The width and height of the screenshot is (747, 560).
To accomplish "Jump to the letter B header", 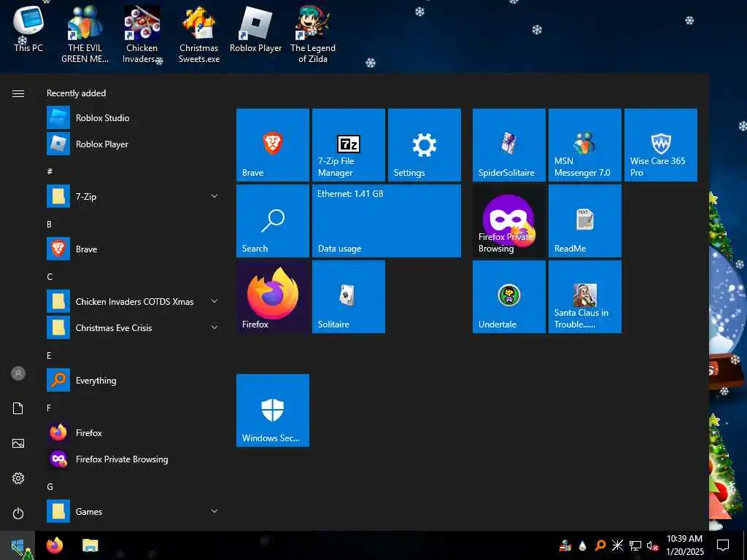I will tap(49, 225).
